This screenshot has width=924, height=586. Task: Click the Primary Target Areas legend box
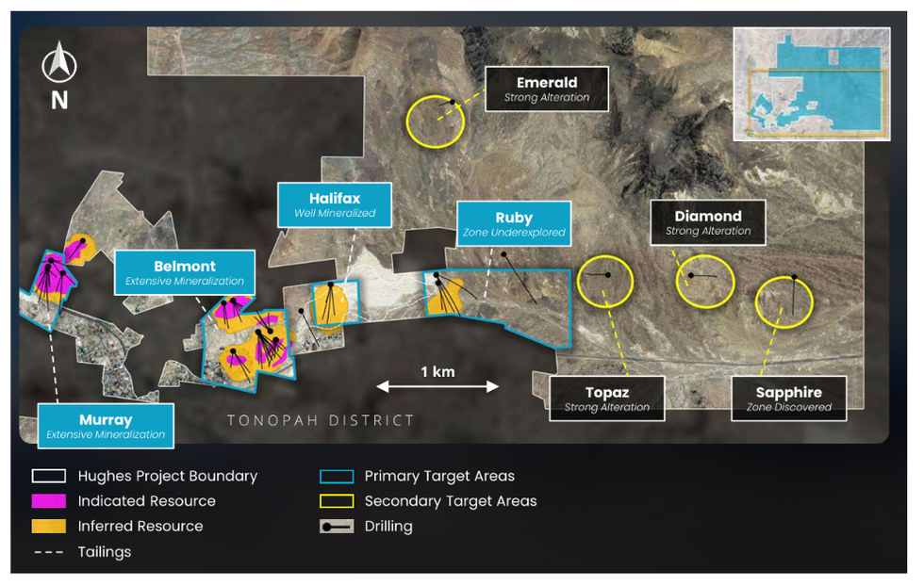tap(337, 476)
